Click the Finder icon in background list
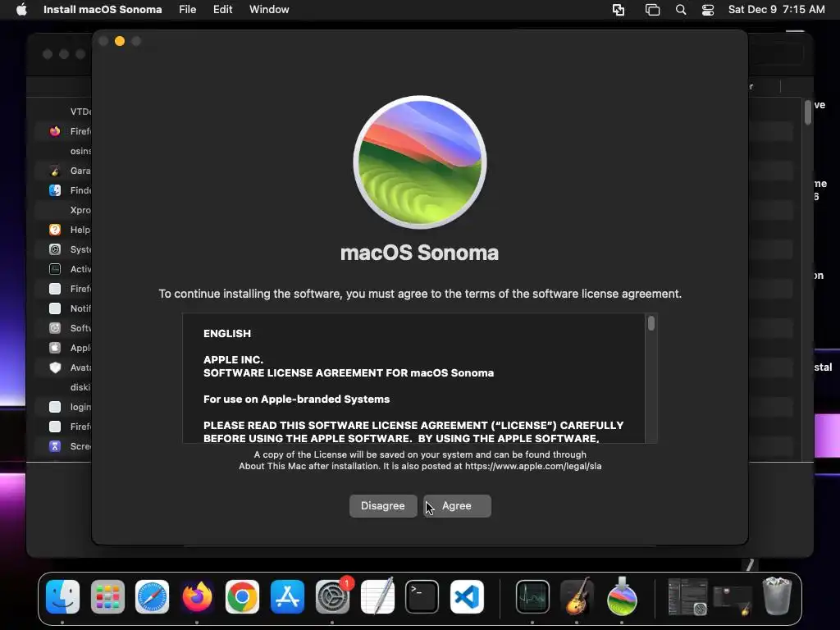Screen dimensions: 840x630 55,190
